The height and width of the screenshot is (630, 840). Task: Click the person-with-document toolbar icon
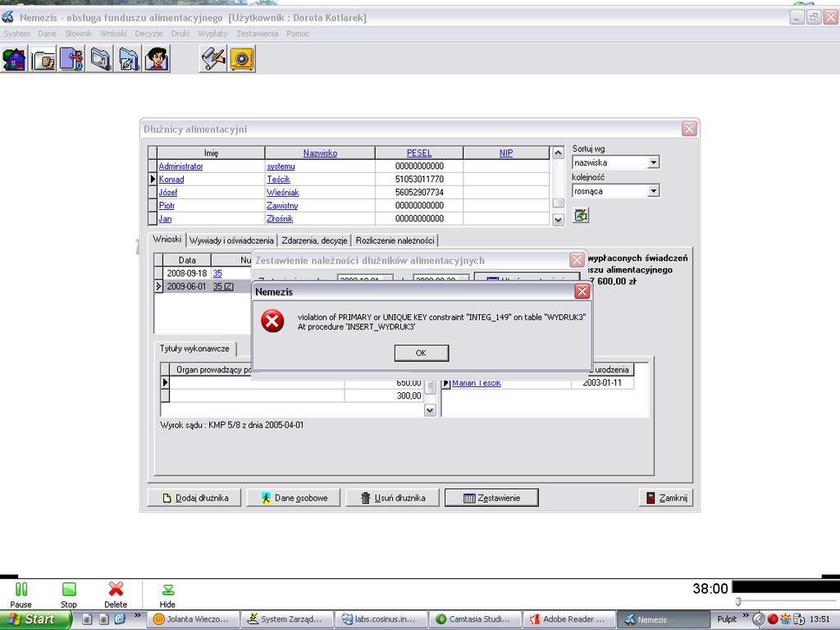tap(72, 59)
